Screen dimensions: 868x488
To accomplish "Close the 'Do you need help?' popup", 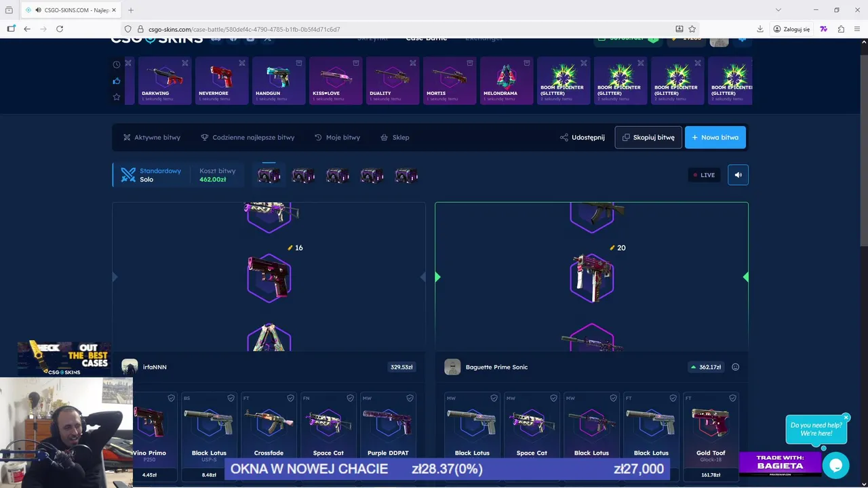I will (x=846, y=418).
